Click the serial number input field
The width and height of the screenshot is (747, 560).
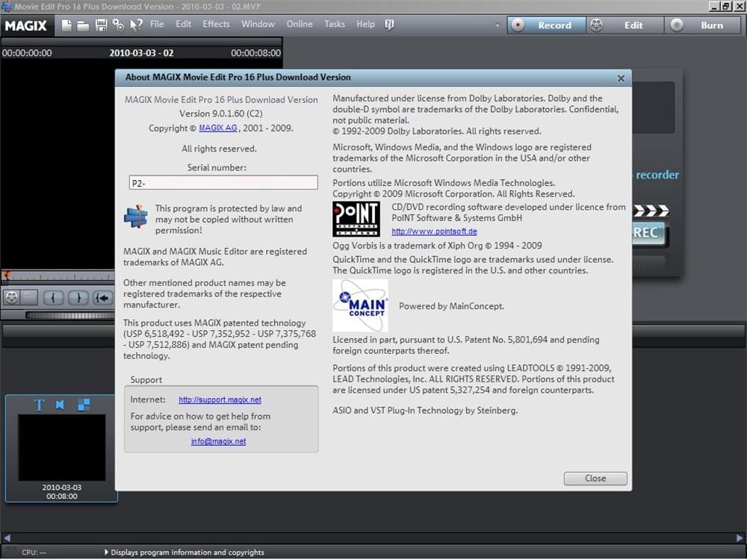pyautogui.click(x=223, y=181)
